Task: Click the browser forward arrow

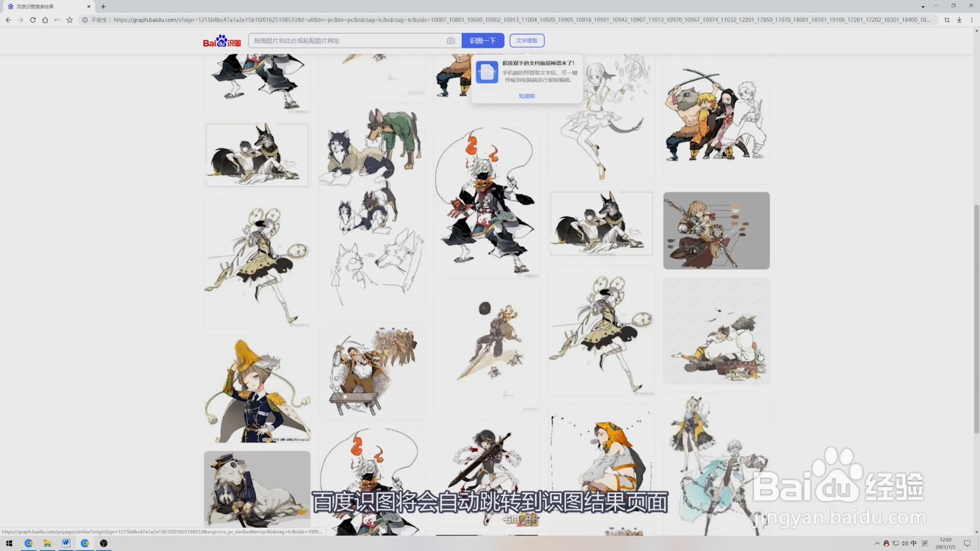Action: click(20, 20)
